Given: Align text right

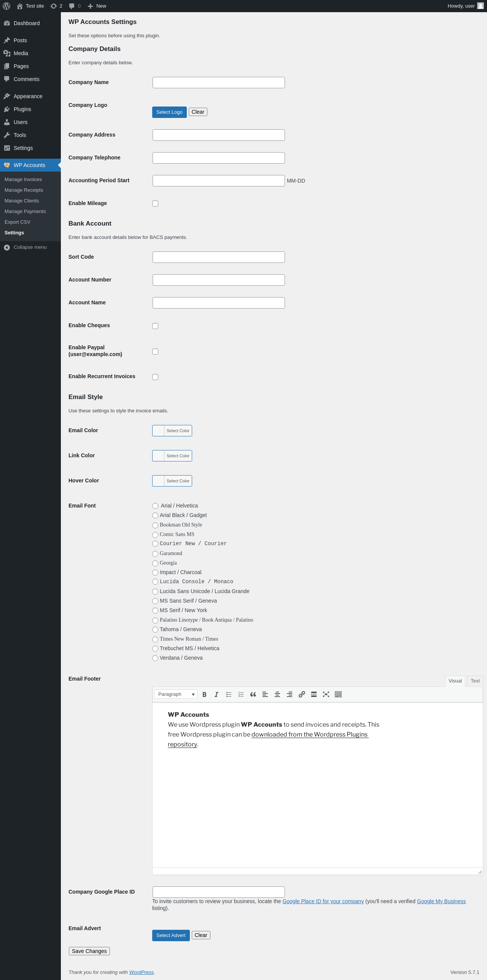Looking at the screenshot, I should [x=290, y=694].
